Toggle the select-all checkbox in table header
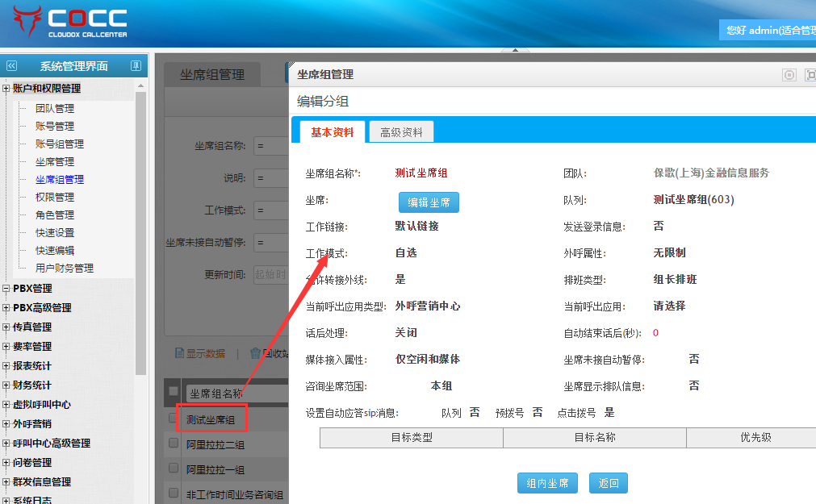Image resolution: width=816 pixels, height=504 pixels. [173, 392]
